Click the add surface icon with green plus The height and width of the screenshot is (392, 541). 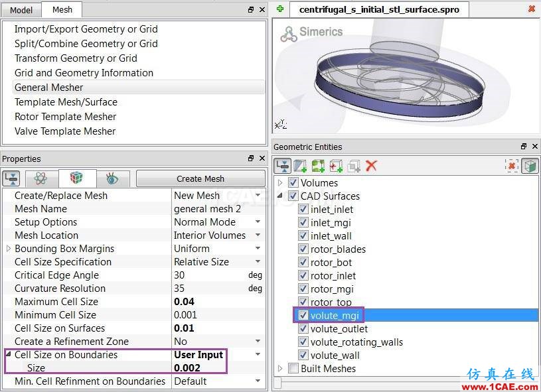[x=300, y=166]
